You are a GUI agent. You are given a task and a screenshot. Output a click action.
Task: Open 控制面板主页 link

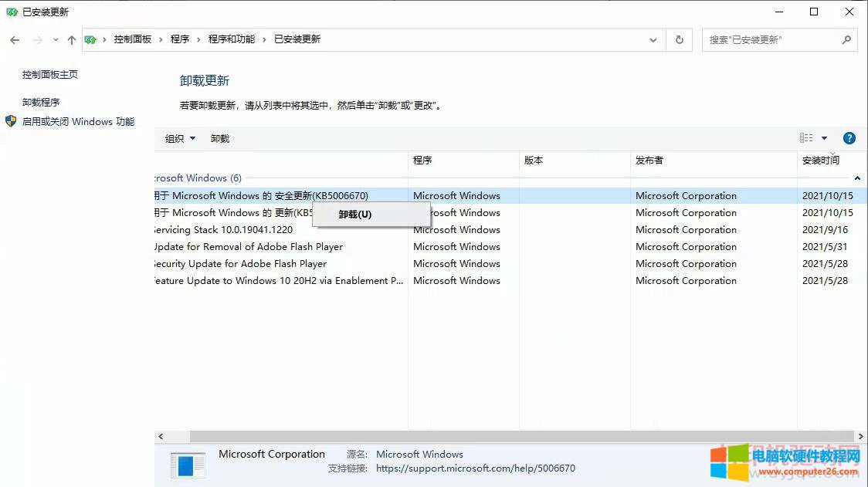point(50,75)
